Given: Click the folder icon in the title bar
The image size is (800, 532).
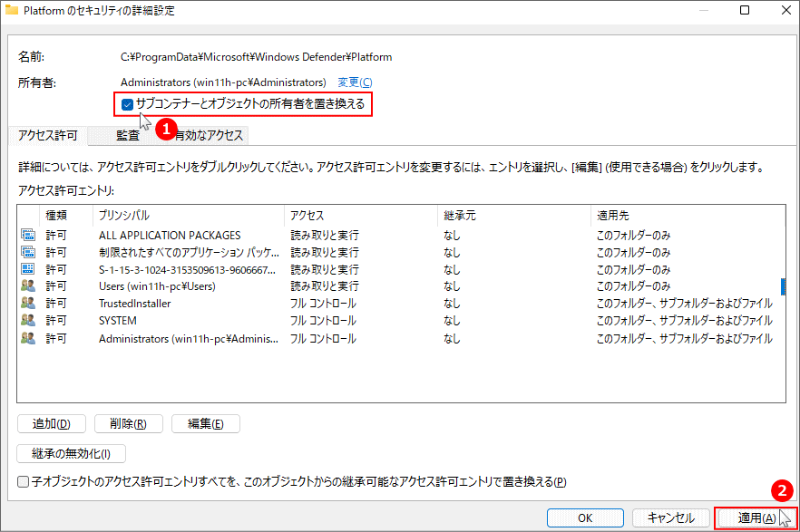Looking at the screenshot, I should [x=12, y=10].
